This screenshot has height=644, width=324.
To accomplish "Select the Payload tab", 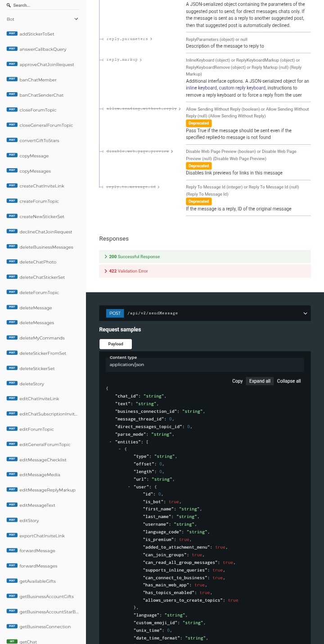I will (115, 344).
